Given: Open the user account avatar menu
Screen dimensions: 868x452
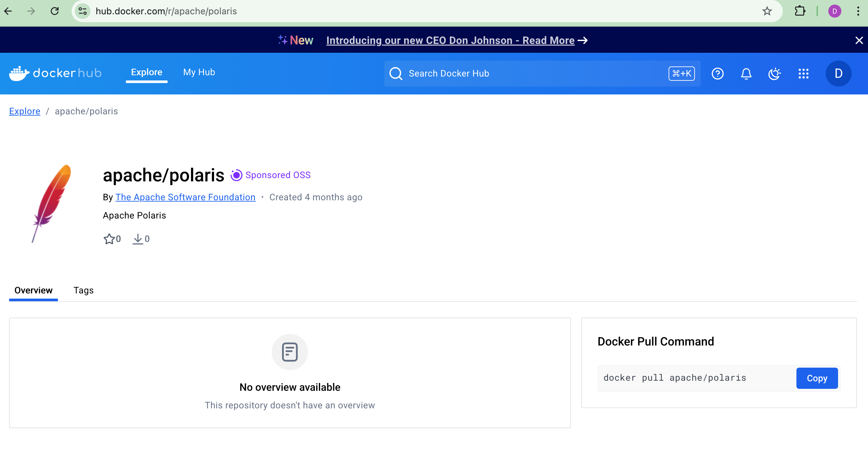Looking at the screenshot, I should point(838,74).
